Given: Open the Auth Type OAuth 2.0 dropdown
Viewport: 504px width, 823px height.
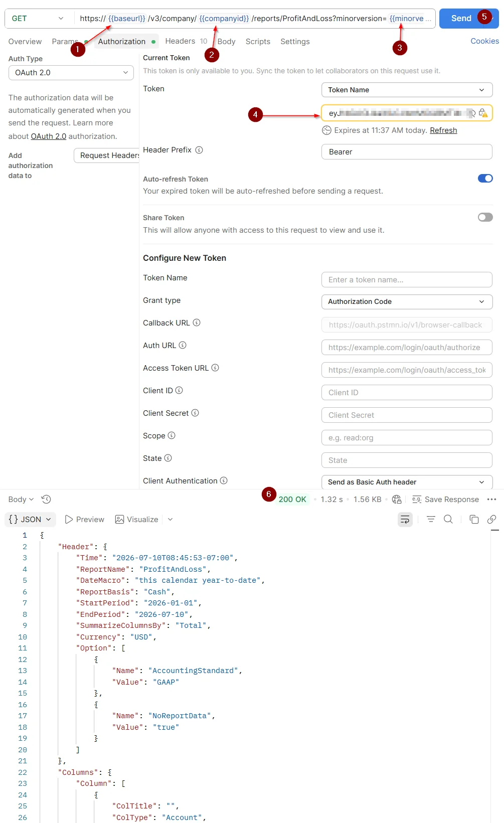Looking at the screenshot, I should point(71,73).
